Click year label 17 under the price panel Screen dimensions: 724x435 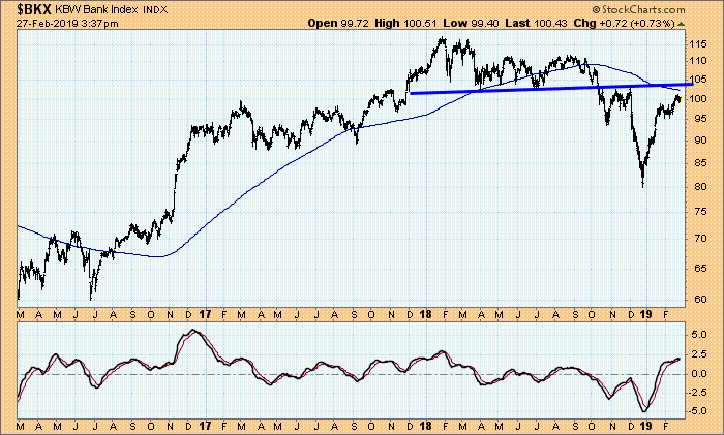pos(205,314)
